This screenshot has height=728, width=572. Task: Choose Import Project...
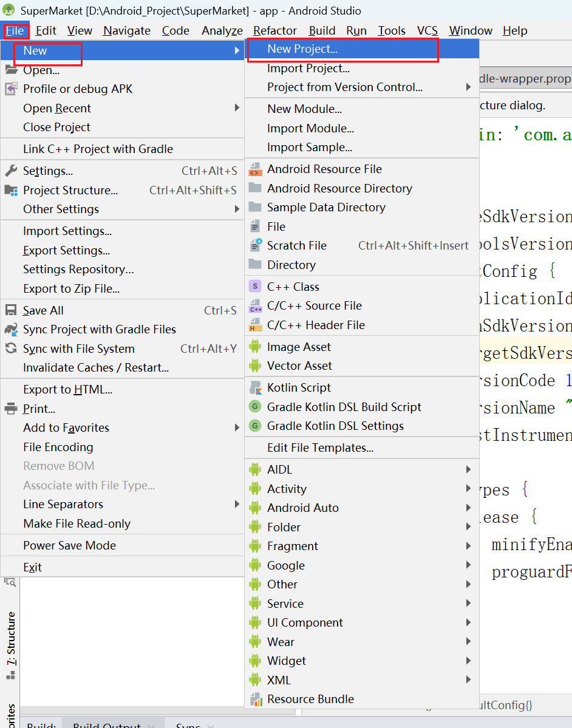[362, 68]
